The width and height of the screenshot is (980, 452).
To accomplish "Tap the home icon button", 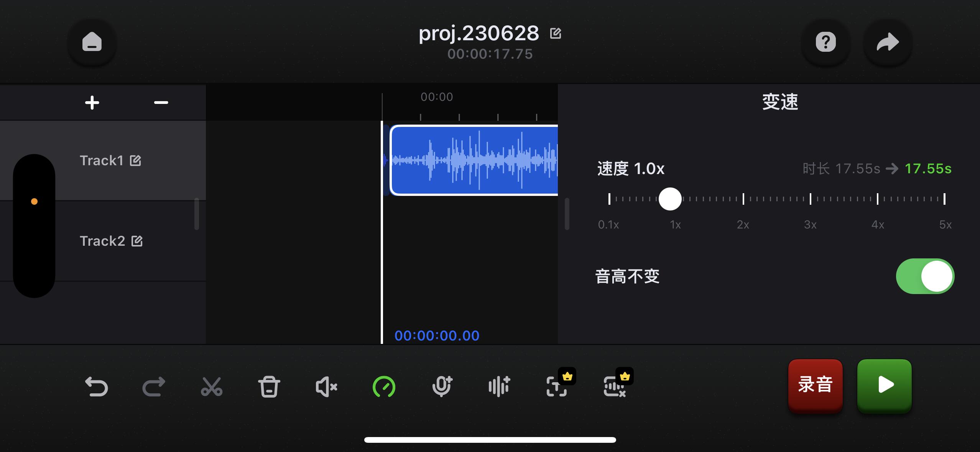I will tap(92, 42).
